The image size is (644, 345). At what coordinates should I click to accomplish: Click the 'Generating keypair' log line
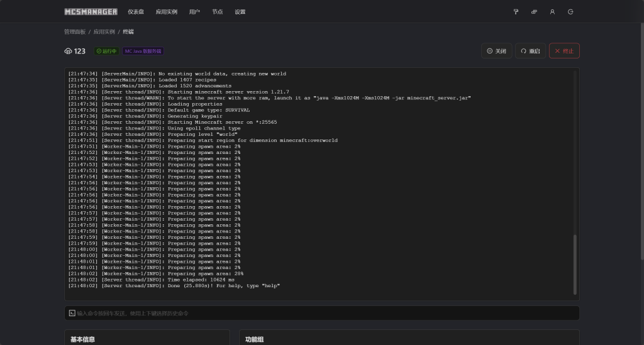[145, 116]
